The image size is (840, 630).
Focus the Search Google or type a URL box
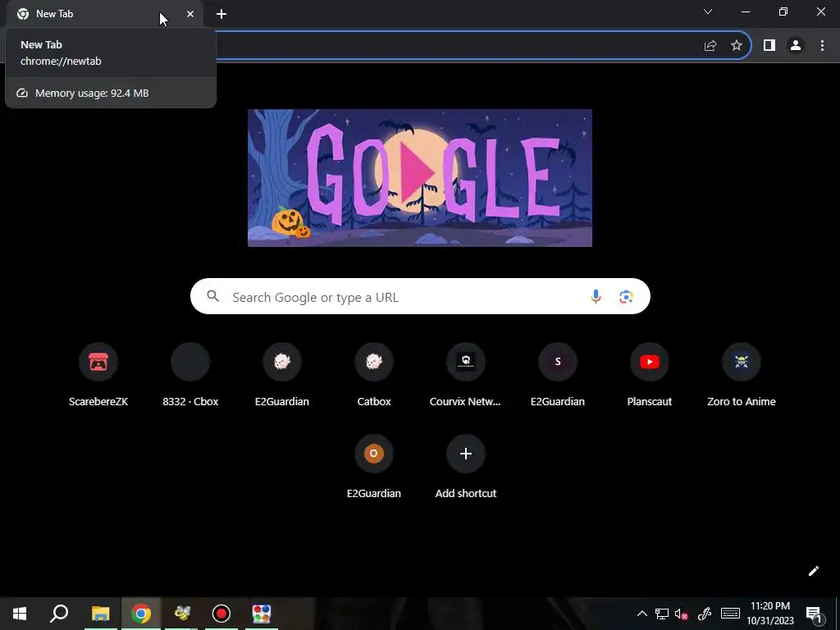(x=420, y=296)
